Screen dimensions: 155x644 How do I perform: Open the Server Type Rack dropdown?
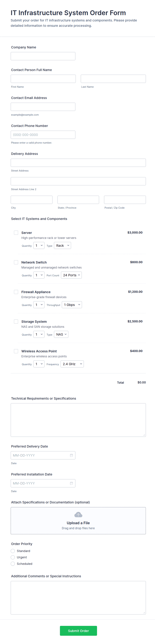click(x=62, y=246)
